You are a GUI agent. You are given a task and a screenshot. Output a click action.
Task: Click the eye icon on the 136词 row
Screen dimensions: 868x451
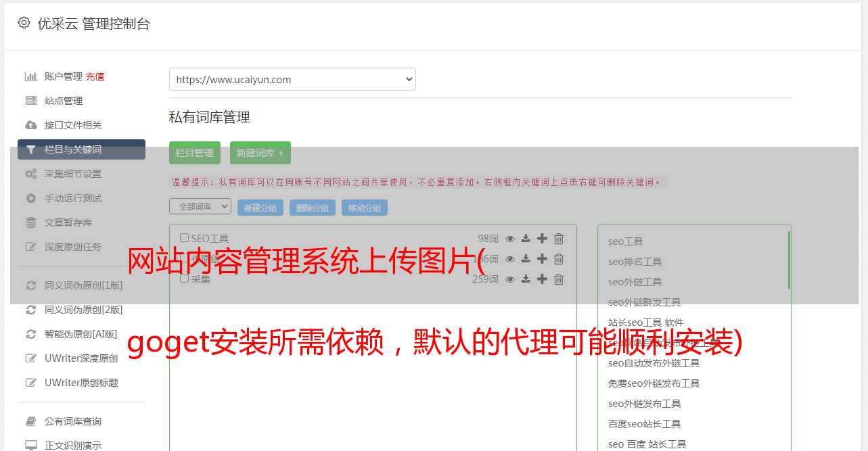click(510, 259)
